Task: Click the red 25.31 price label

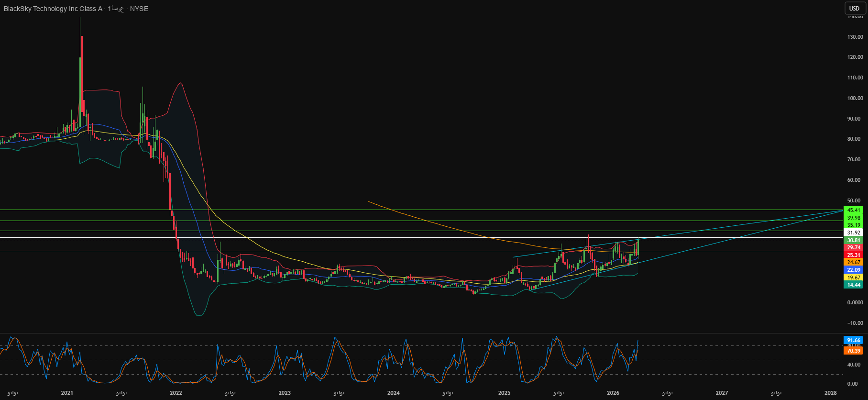Action: (x=854, y=255)
